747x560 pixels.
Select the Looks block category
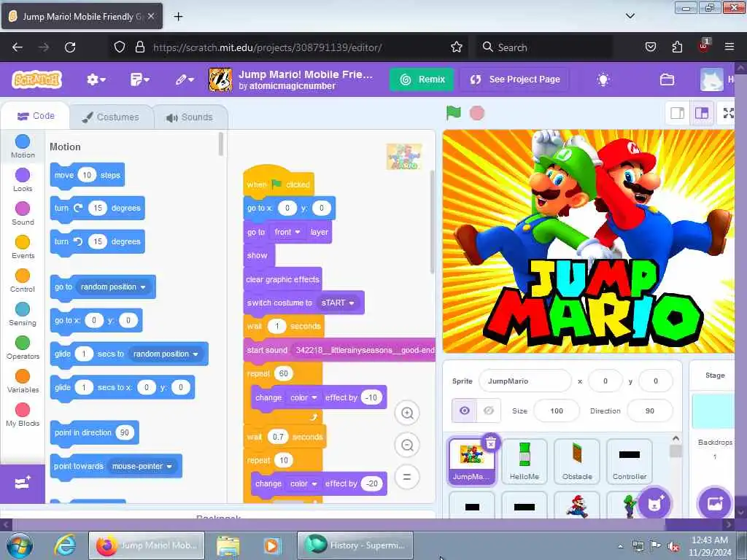pyautogui.click(x=23, y=180)
